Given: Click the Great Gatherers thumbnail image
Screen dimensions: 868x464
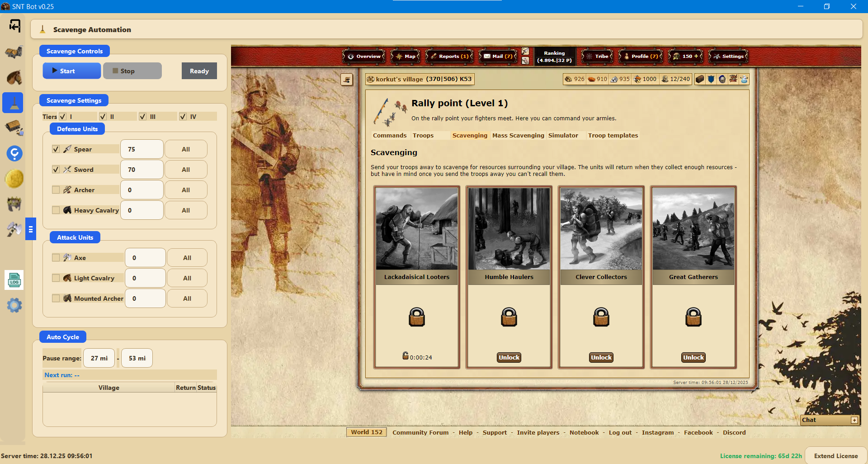Looking at the screenshot, I should coord(693,229).
